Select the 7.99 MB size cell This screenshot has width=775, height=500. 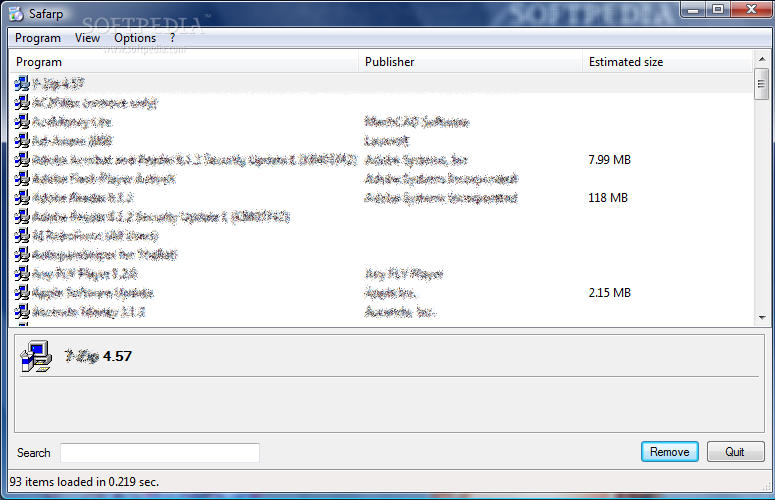(609, 160)
